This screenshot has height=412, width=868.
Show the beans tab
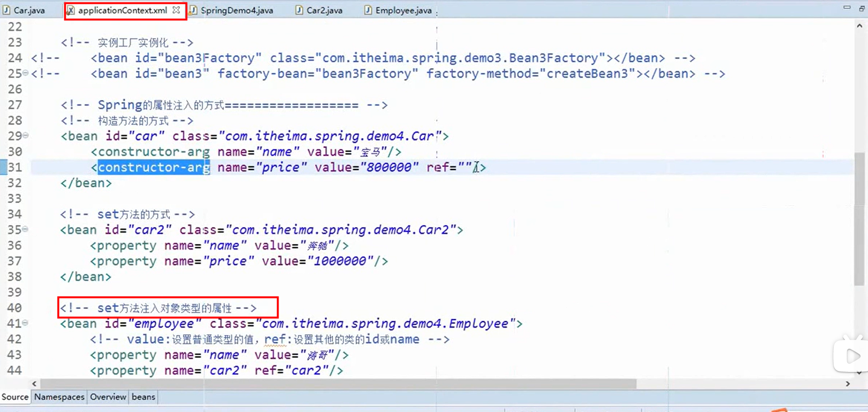[x=143, y=397]
